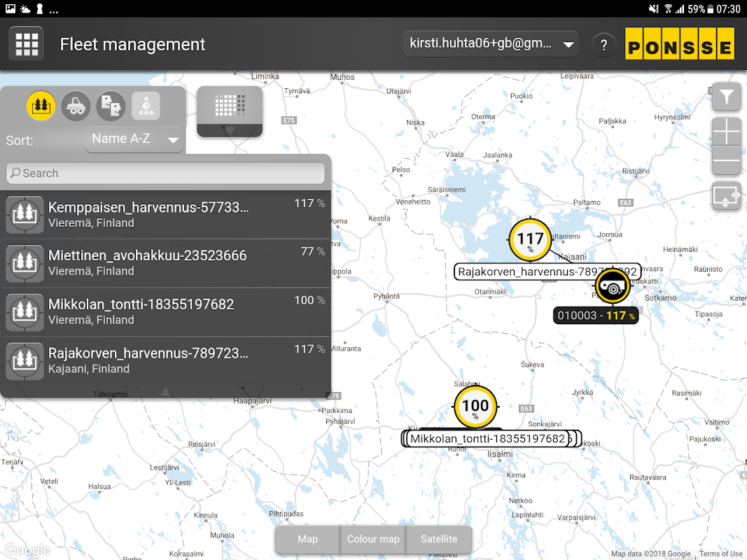
Task: Open the map filter funnel
Action: pyautogui.click(x=727, y=97)
